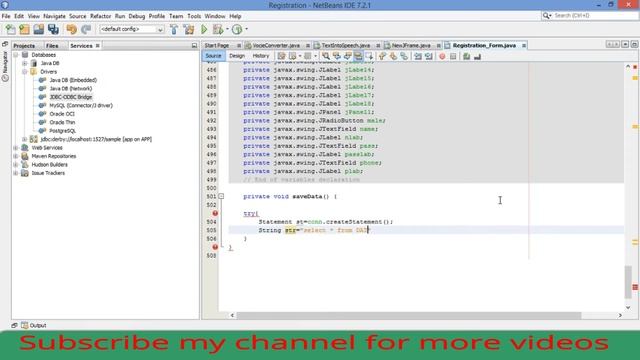Viewport: 640px width, 360px height.
Task: Open the Output panel button
Action: pyautogui.click(x=33, y=325)
